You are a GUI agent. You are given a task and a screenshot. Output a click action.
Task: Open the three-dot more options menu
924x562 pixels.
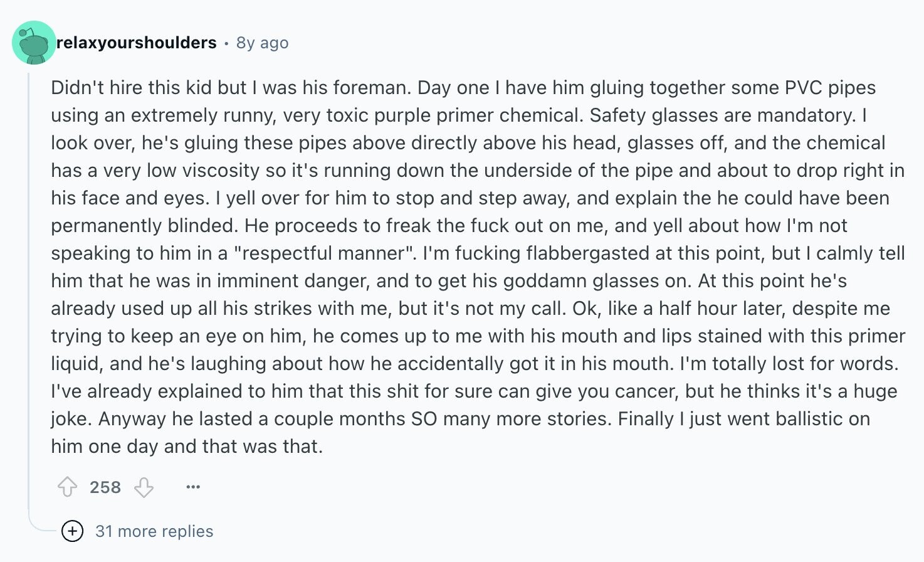click(193, 487)
